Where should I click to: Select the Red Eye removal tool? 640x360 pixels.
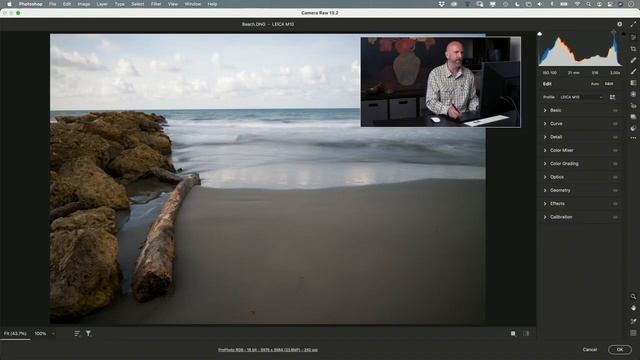(x=633, y=105)
